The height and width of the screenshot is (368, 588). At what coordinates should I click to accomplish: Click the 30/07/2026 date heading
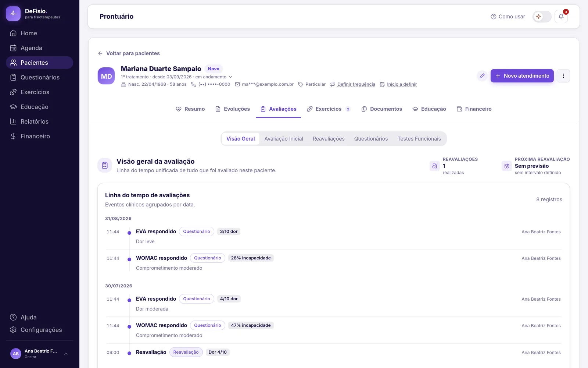(118, 286)
